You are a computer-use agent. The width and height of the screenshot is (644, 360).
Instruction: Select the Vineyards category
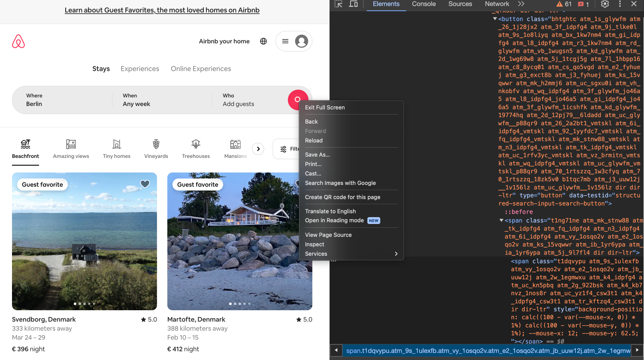point(156,149)
